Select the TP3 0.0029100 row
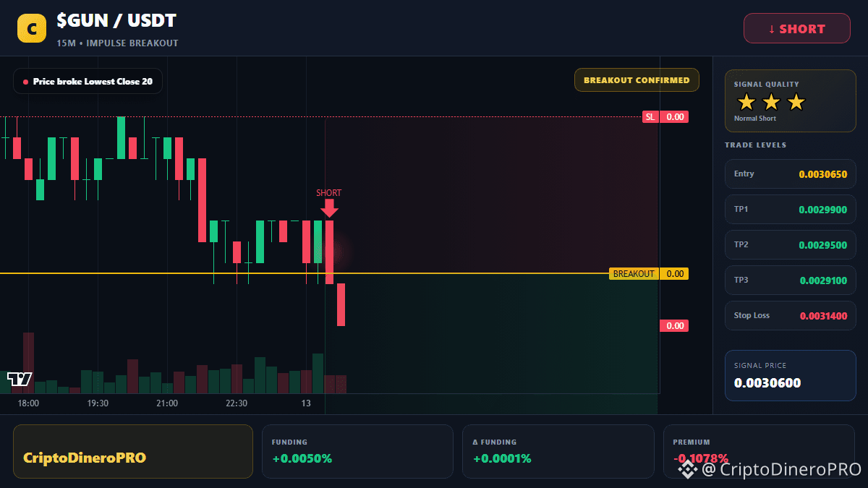 coord(791,280)
